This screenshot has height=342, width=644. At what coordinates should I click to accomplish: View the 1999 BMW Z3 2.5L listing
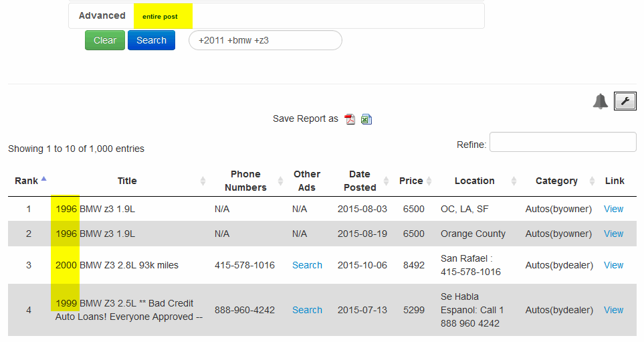click(614, 310)
